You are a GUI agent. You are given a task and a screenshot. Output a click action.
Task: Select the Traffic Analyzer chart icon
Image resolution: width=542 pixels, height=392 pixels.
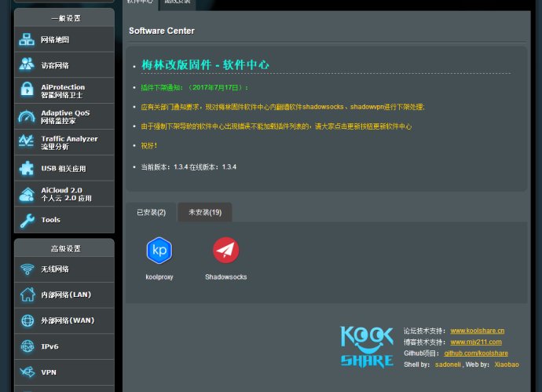[x=27, y=141]
